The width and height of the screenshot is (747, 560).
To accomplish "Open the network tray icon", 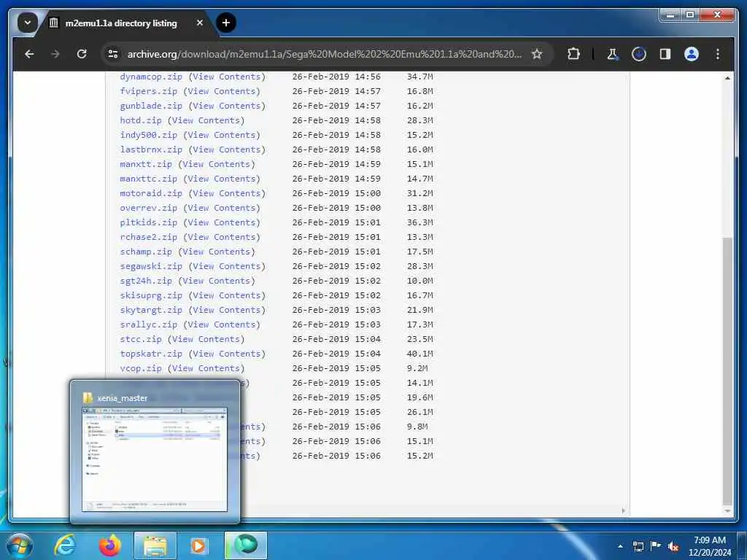I will (x=638, y=546).
